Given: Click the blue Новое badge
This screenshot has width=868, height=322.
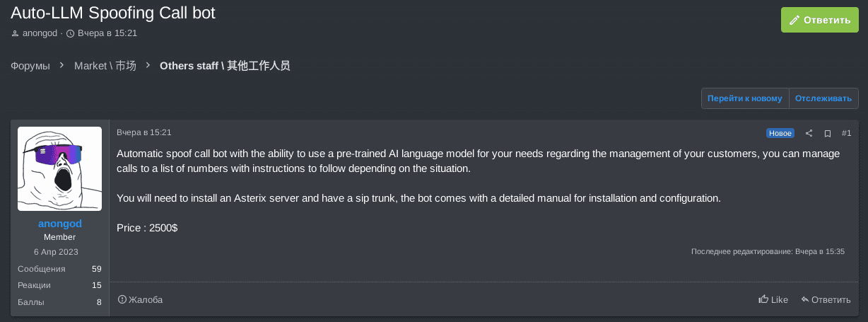Looking at the screenshot, I should tap(780, 133).
